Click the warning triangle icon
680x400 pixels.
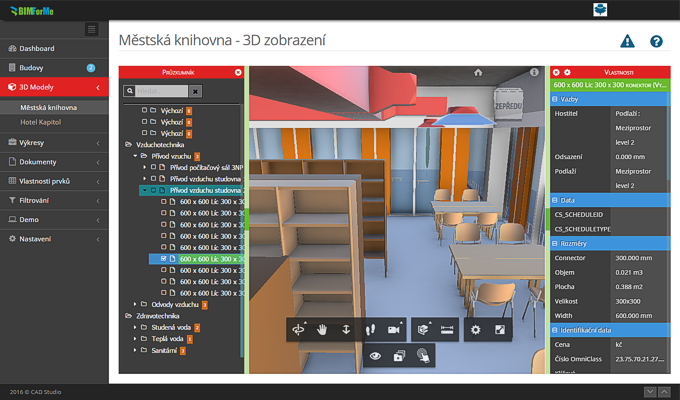tap(627, 41)
